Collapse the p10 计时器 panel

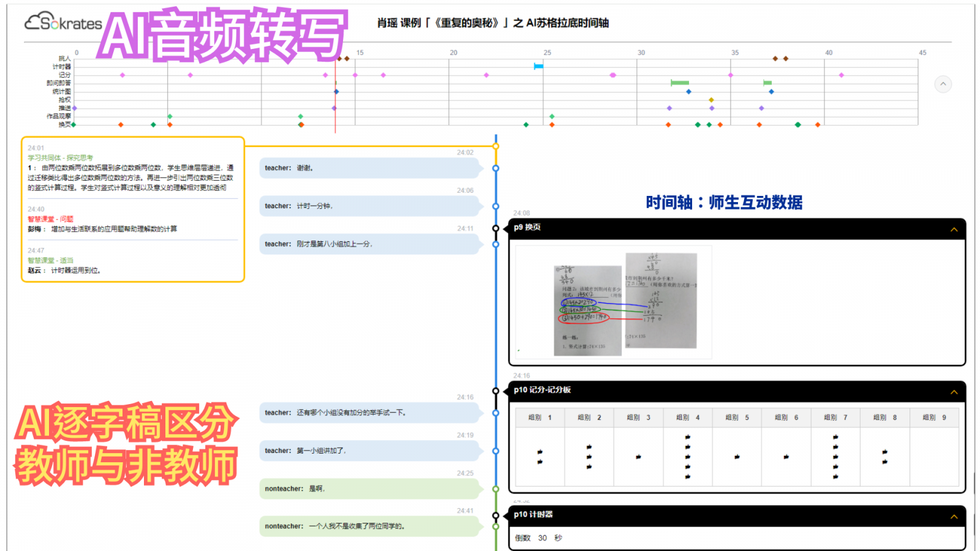(x=953, y=517)
